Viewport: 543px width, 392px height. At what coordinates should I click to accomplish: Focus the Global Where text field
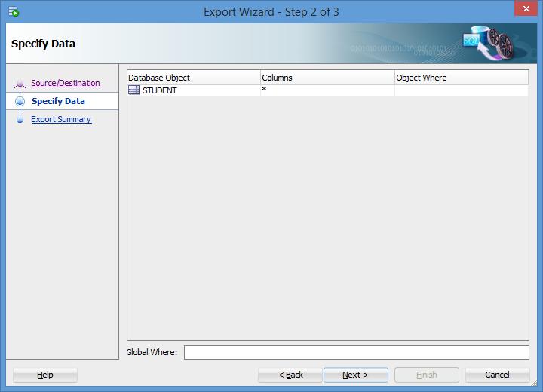356,353
